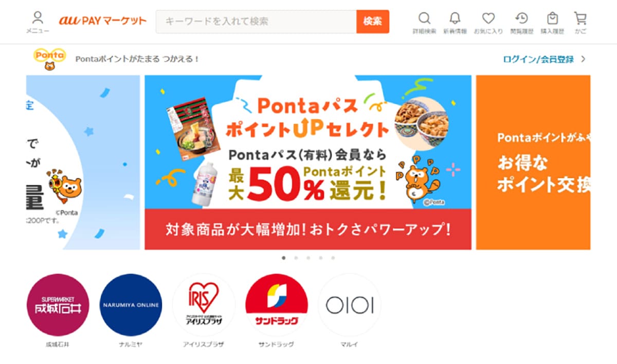Open Pontaパス ポイントUPセレクト banner
617x364 pixels.
coord(308,162)
